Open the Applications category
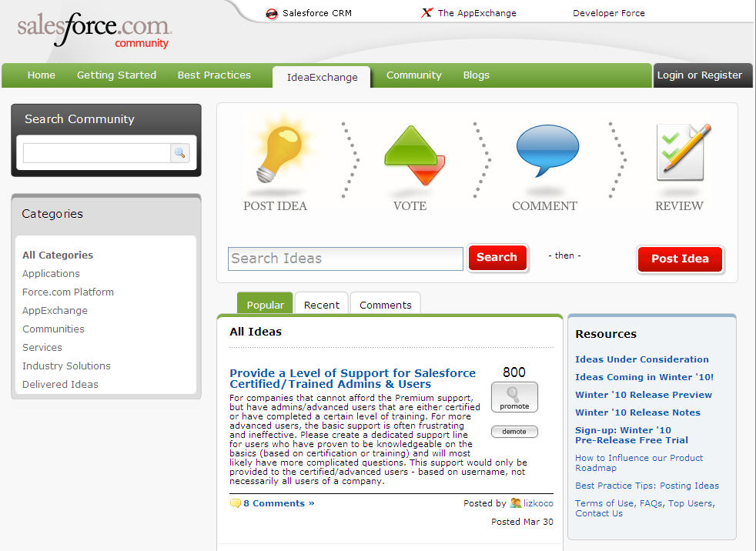 [51, 273]
